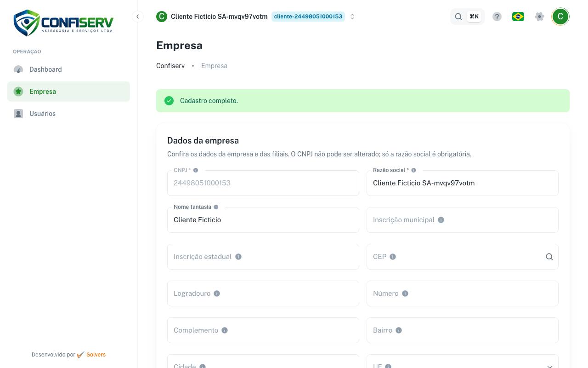This screenshot has width=588, height=368.
Task: Look up address with CEP search icon
Action: click(549, 257)
